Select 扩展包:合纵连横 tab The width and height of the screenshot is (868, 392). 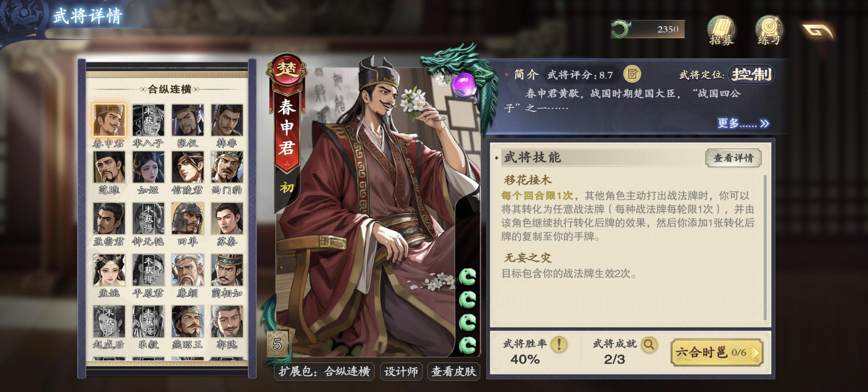324,372
